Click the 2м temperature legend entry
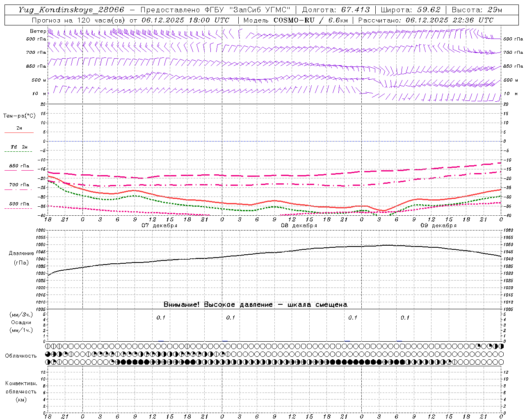525x420 pixels. [19, 128]
